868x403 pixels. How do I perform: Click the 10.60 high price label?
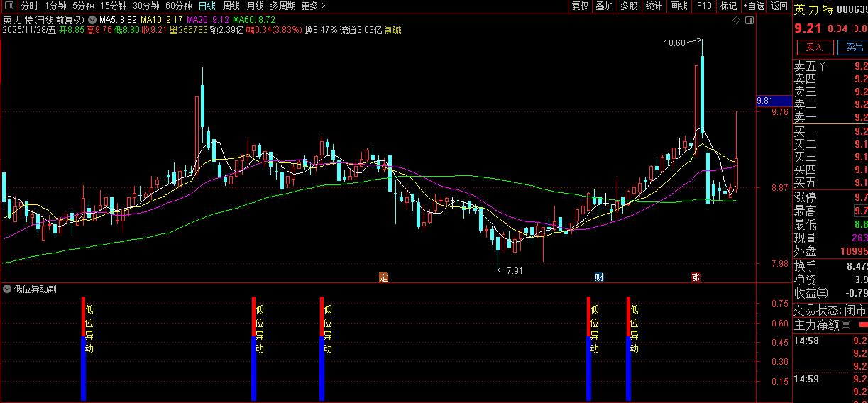674,43
